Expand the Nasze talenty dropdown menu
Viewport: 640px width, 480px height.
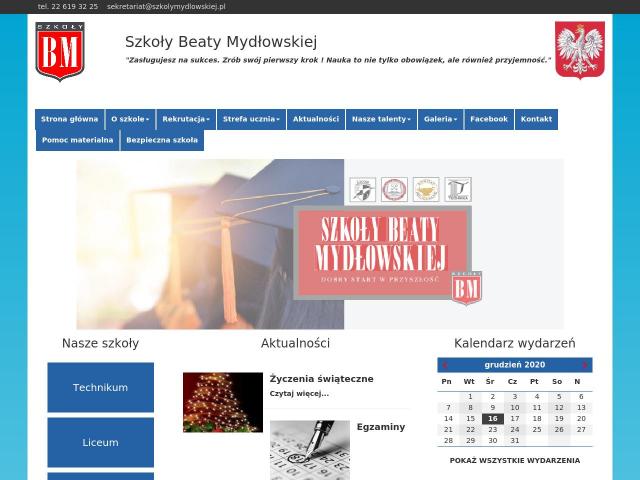pyautogui.click(x=381, y=119)
